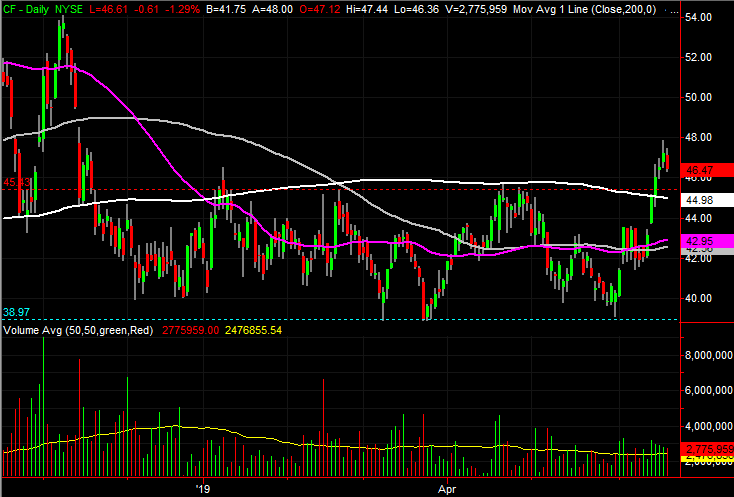Click the red 2775959.00 volume value

191,330
